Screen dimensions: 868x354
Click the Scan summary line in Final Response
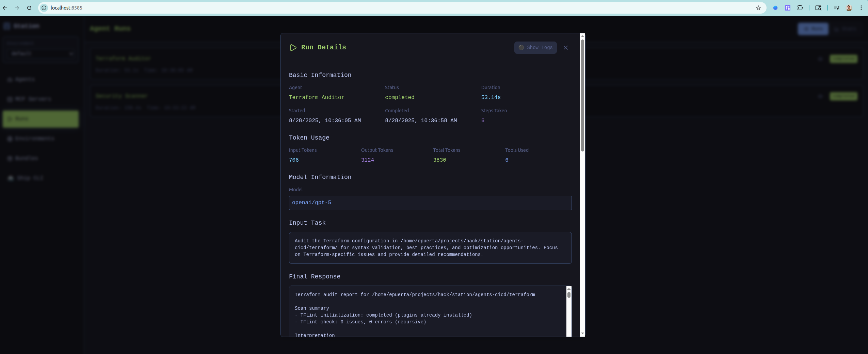[x=312, y=308]
